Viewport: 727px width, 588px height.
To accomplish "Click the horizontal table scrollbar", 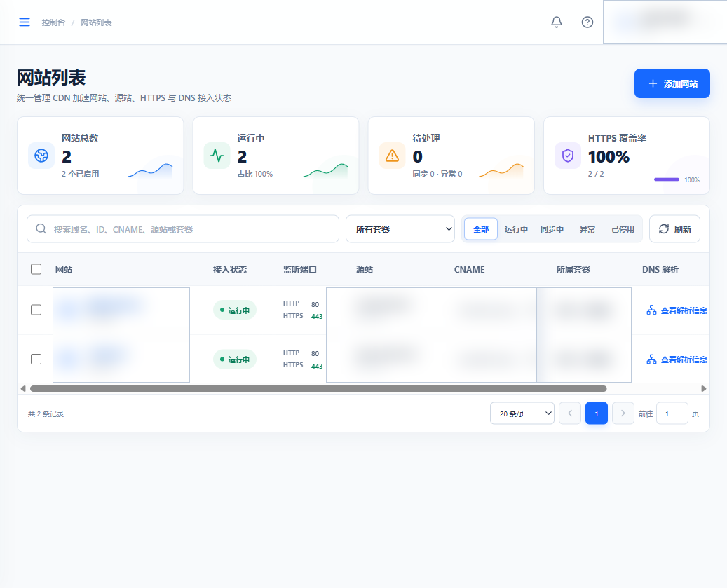I will [x=318, y=388].
